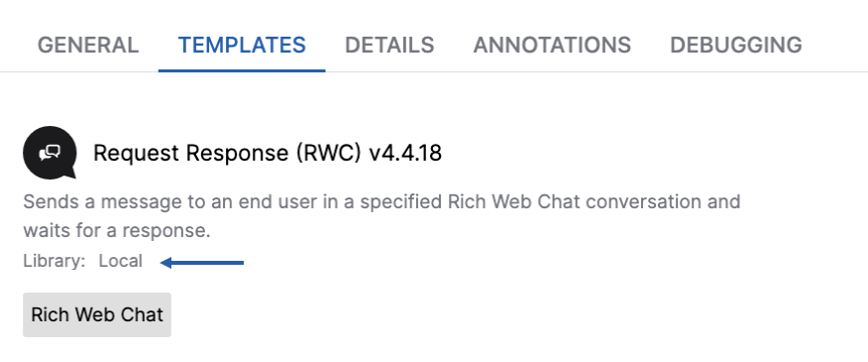This screenshot has height=362, width=868.
Task: Click the template description starting with Sends
Action: 381,215
